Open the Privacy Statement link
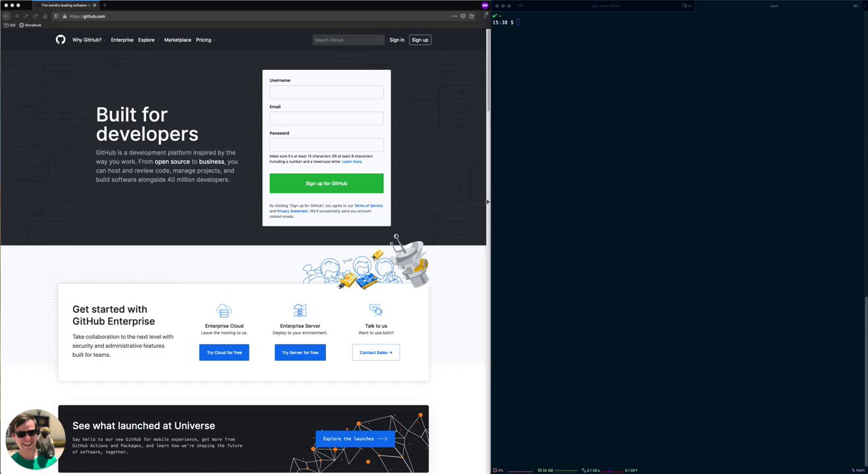Viewport: 868px width, 474px height. [292, 211]
